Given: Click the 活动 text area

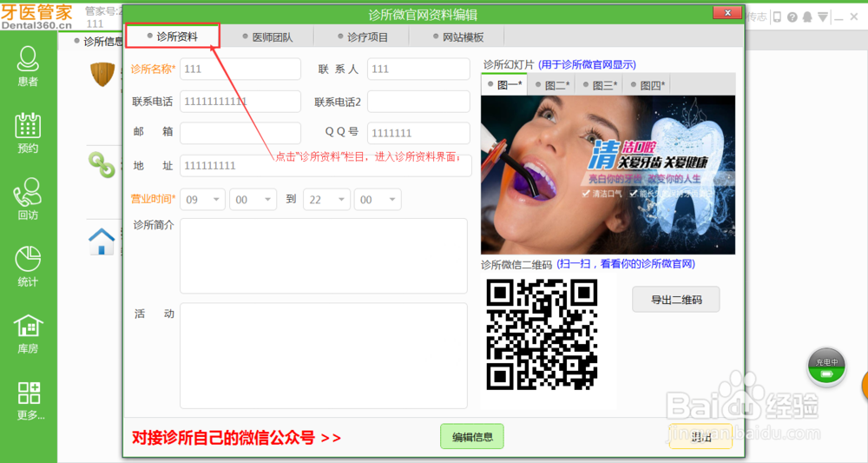Looking at the screenshot, I should click(324, 355).
